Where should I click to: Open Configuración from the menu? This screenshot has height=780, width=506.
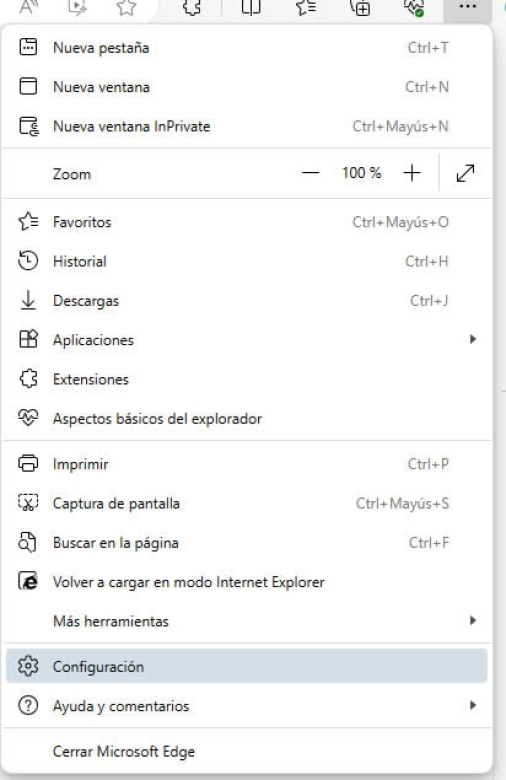pos(247,666)
